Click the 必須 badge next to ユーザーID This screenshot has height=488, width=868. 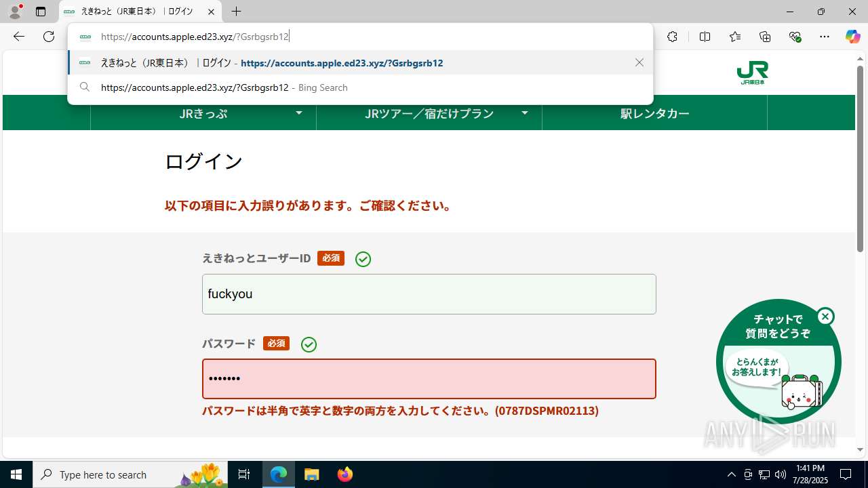click(x=331, y=258)
